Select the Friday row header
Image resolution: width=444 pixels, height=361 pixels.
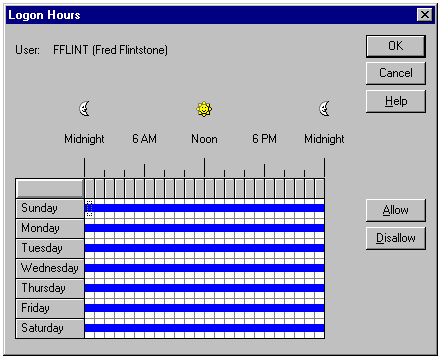pos(50,309)
